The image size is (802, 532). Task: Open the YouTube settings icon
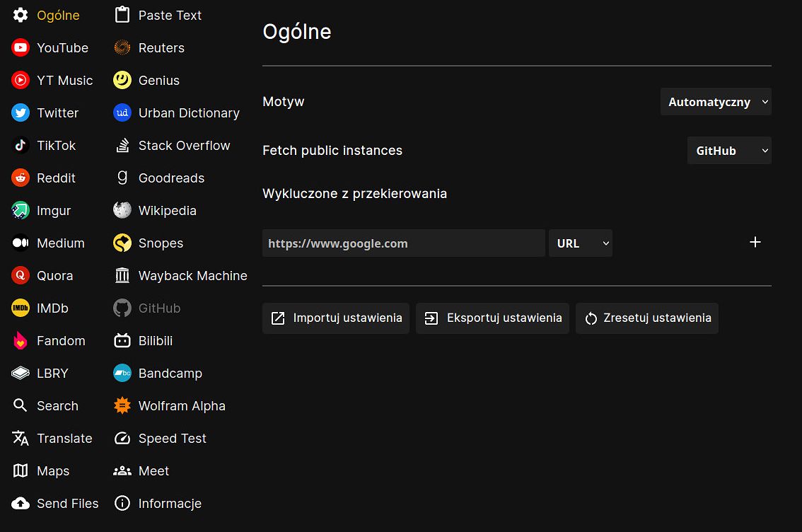pos(21,47)
